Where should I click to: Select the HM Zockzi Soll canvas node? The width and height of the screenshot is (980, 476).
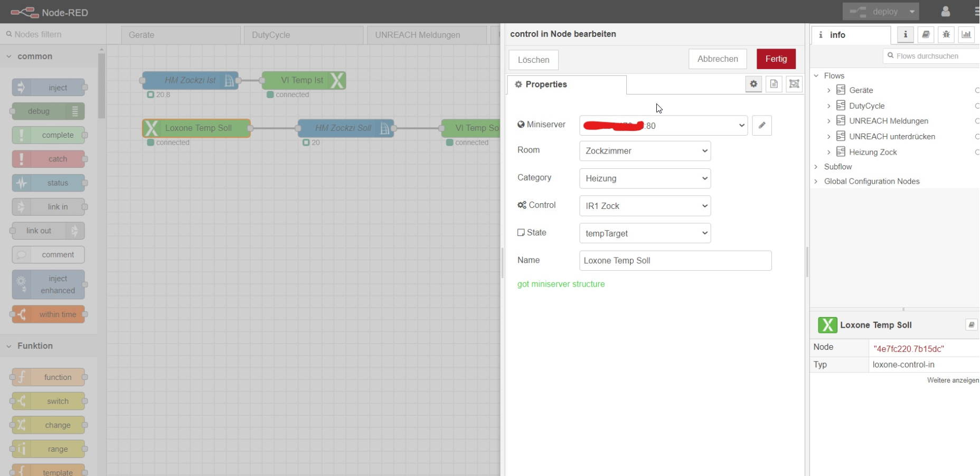coord(345,128)
